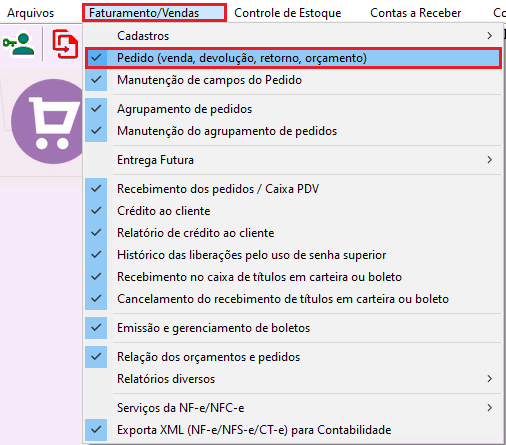The height and width of the screenshot is (445, 506).
Task: Choose Relatório de crédito ao cliente
Action: point(293,233)
